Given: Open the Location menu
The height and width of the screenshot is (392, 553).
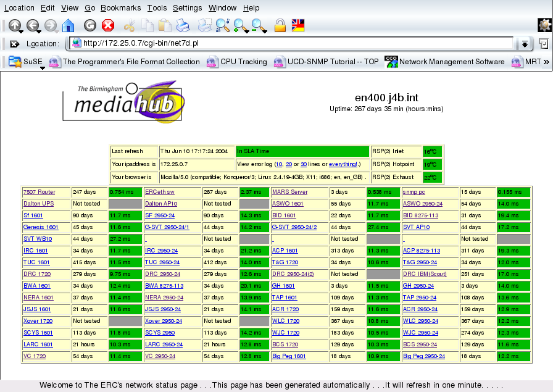Looking at the screenshot, I should [x=19, y=8].
